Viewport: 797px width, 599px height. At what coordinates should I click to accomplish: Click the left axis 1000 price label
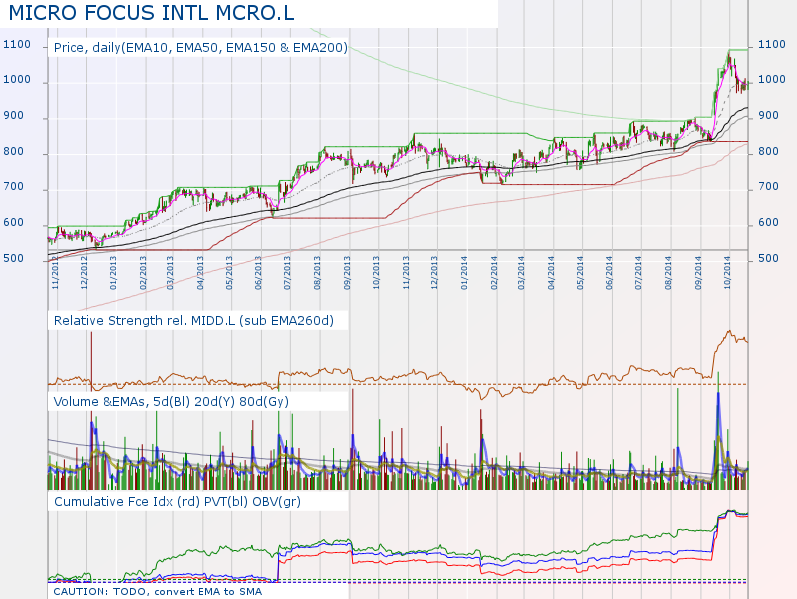(x=17, y=80)
